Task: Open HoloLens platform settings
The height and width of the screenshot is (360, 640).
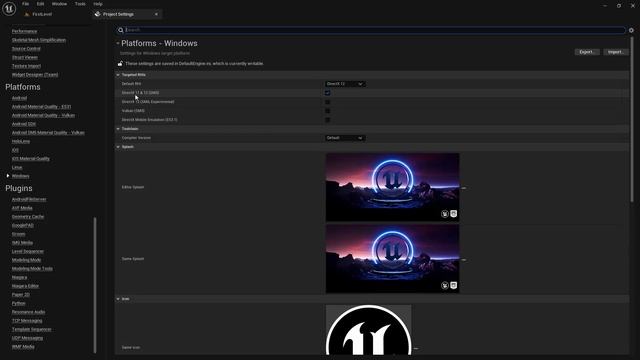Action: 21,142
